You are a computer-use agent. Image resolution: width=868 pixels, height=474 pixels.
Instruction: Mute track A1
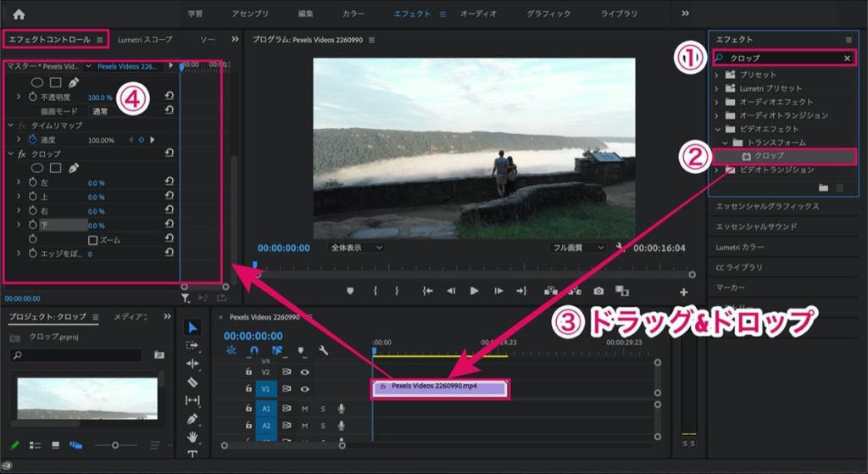[x=304, y=410]
